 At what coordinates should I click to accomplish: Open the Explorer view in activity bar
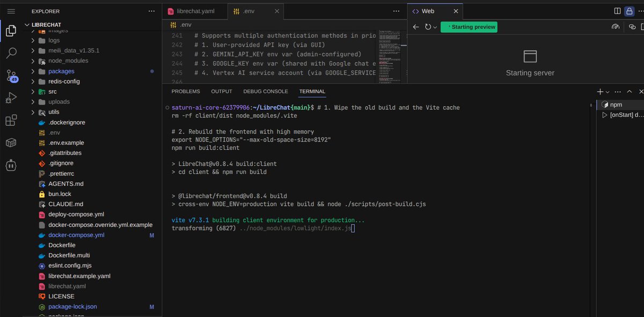11,31
